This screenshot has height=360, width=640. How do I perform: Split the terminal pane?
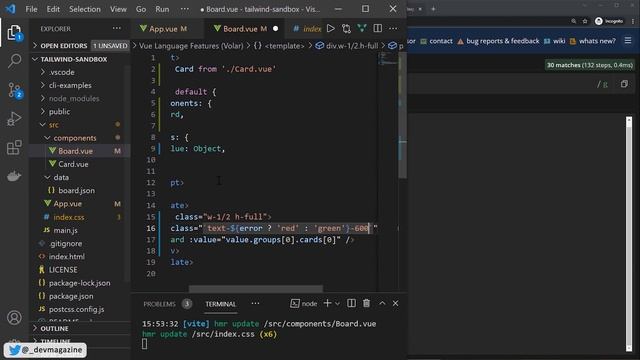pyautogui.click(x=351, y=303)
